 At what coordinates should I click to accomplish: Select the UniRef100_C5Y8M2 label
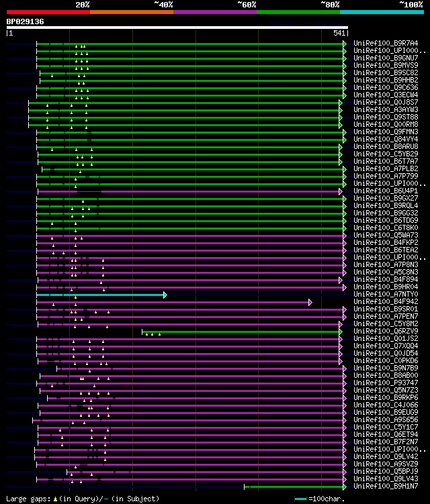click(386, 324)
